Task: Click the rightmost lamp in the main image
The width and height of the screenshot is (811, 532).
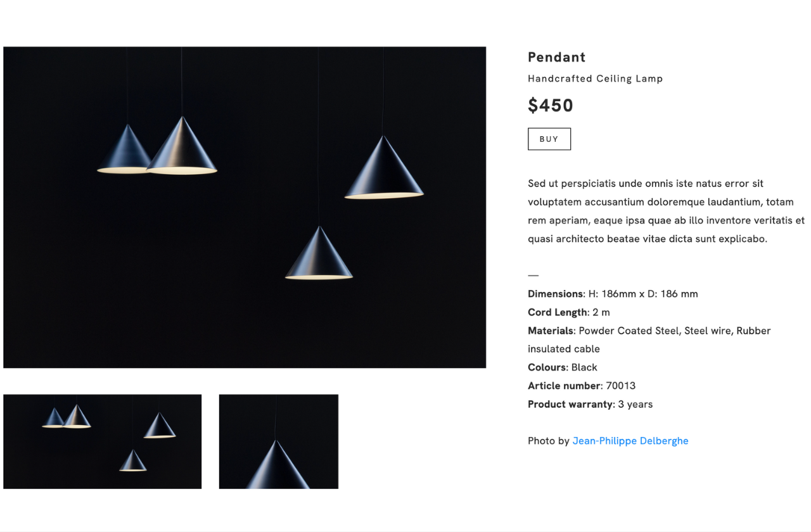Action: click(x=384, y=171)
